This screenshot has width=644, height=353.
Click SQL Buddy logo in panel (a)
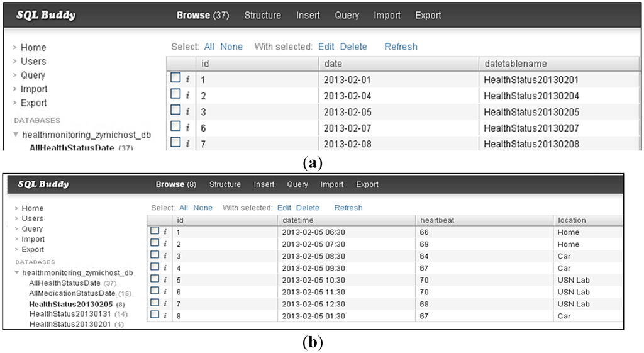coord(46,15)
